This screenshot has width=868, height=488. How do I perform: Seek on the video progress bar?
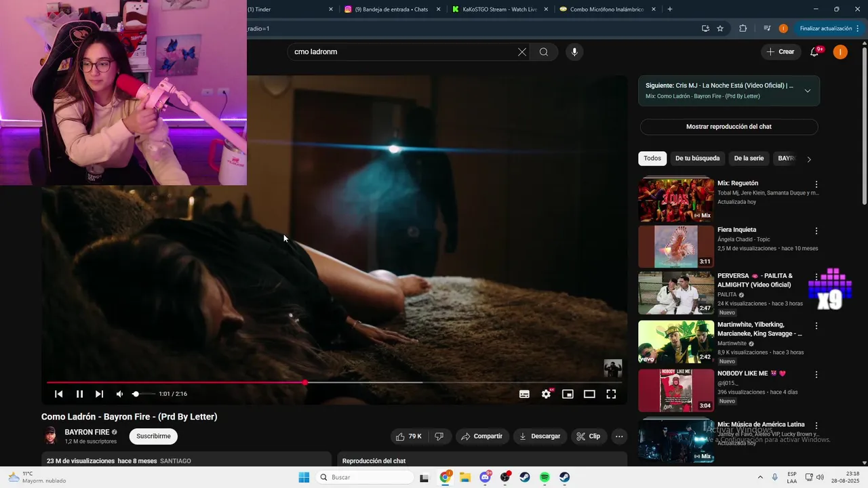334,382
